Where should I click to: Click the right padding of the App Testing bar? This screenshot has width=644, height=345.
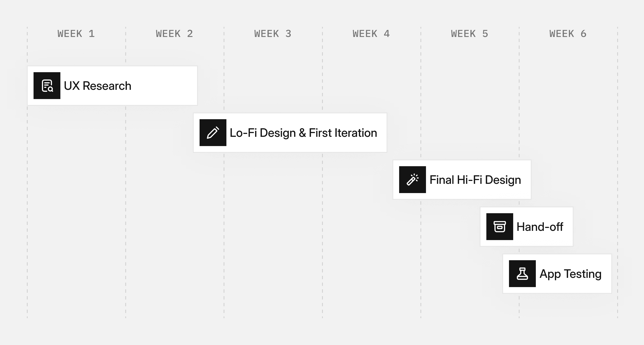(607, 274)
